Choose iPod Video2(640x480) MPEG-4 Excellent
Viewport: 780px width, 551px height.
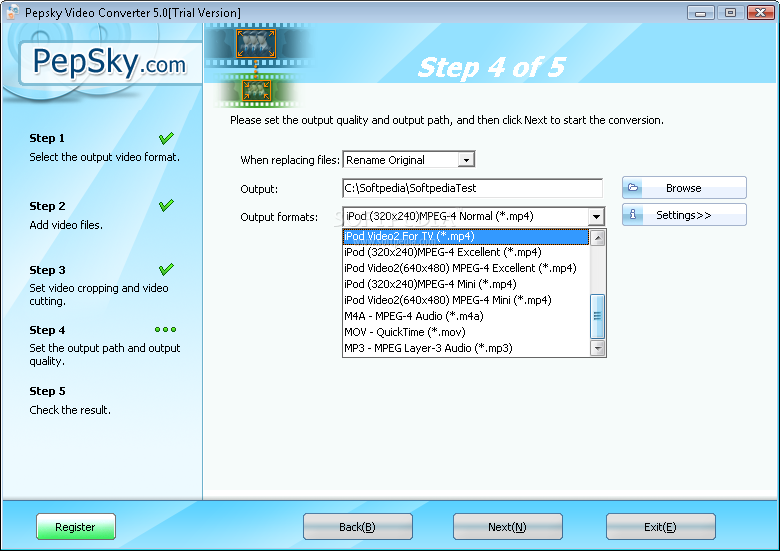click(x=466, y=268)
